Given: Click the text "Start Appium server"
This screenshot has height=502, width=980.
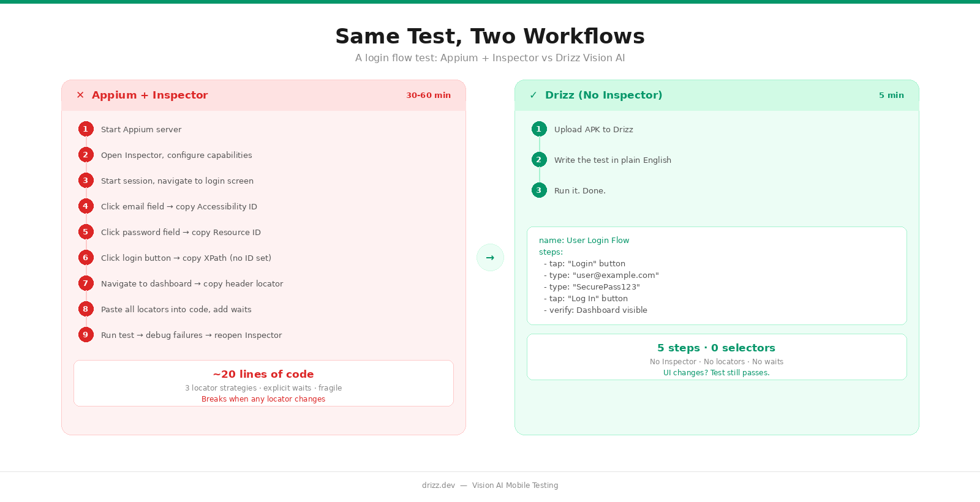Looking at the screenshot, I should click(x=141, y=129).
